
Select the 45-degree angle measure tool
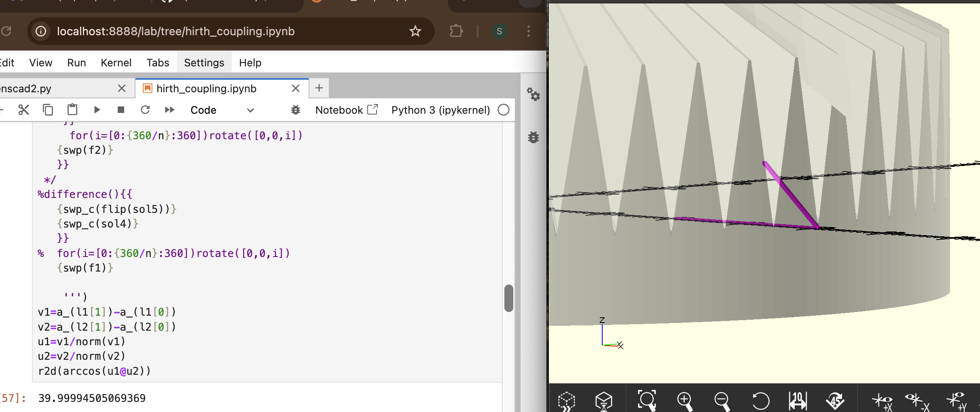point(835,401)
